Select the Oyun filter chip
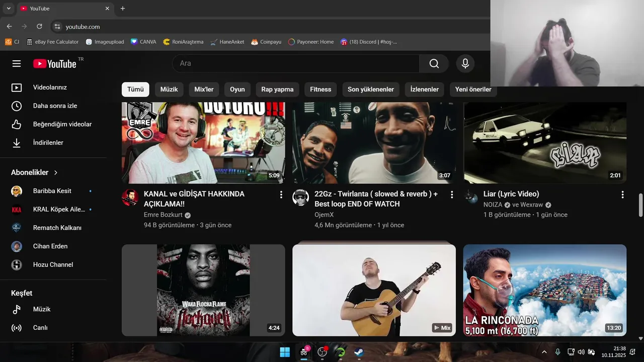Viewport: 644px width, 362px height. [237, 89]
